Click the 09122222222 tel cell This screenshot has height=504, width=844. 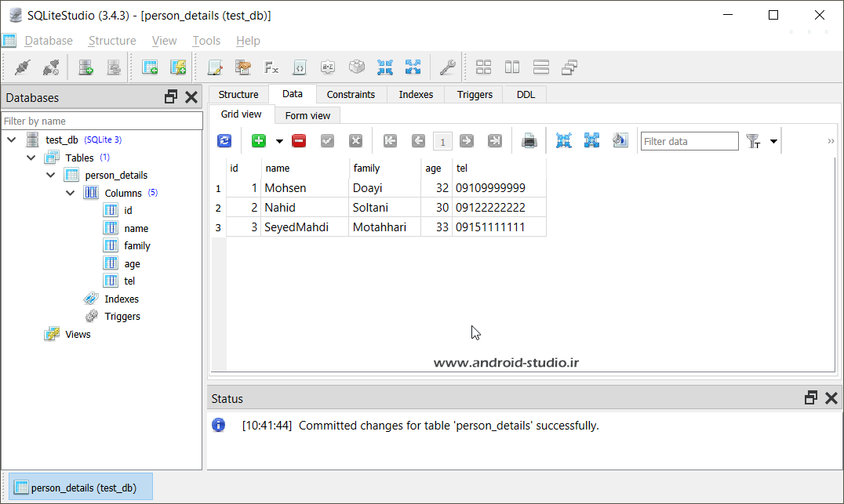coord(499,208)
